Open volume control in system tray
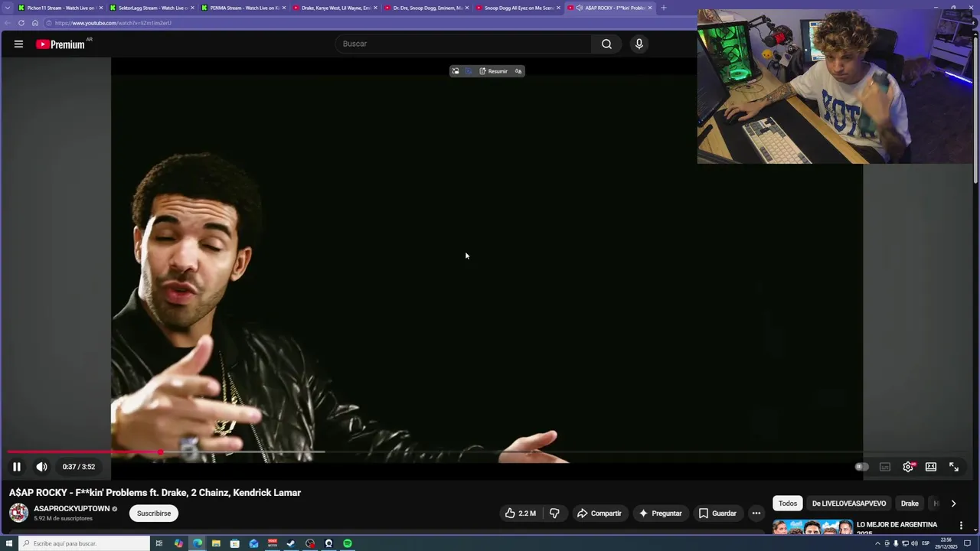Screen dimensions: 980x551 pos(914,543)
